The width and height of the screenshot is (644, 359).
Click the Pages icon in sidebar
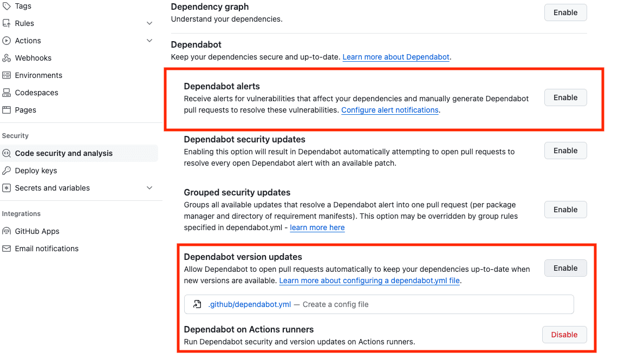6,110
